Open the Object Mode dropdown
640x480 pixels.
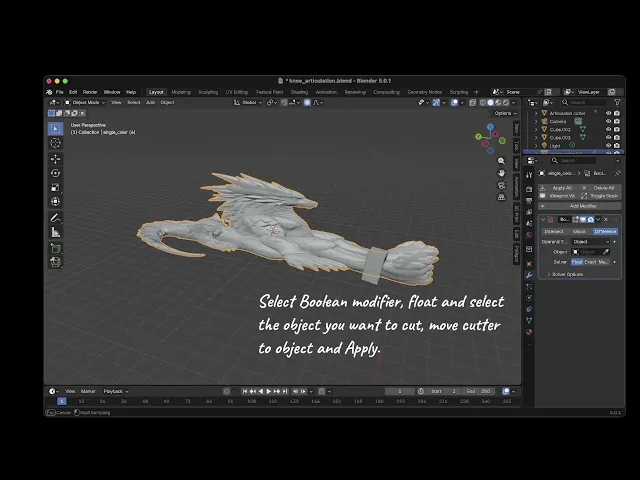[85, 102]
